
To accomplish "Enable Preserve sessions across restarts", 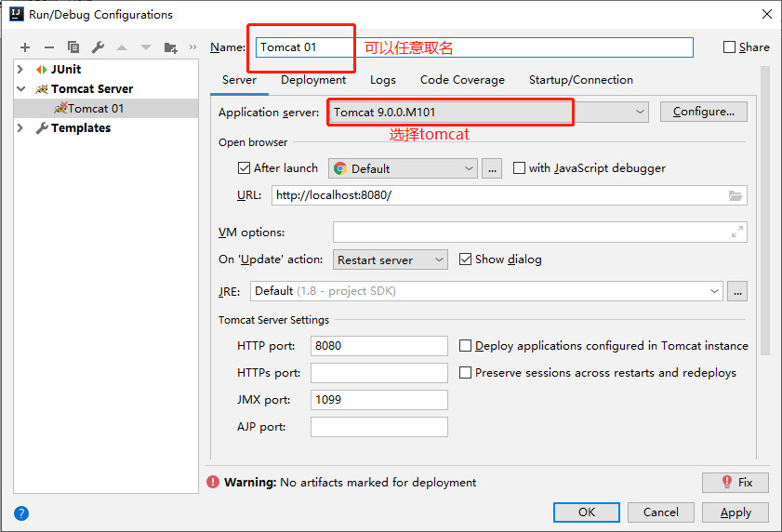I will (x=465, y=373).
